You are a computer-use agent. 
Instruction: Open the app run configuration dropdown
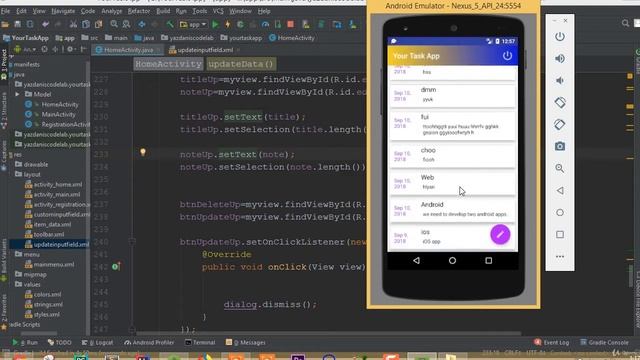coord(193,24)
